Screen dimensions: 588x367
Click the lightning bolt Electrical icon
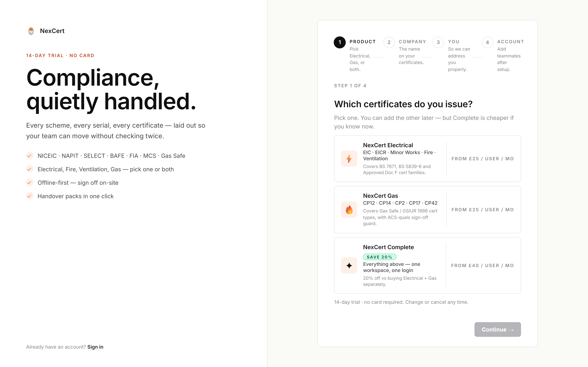point(349,158)
